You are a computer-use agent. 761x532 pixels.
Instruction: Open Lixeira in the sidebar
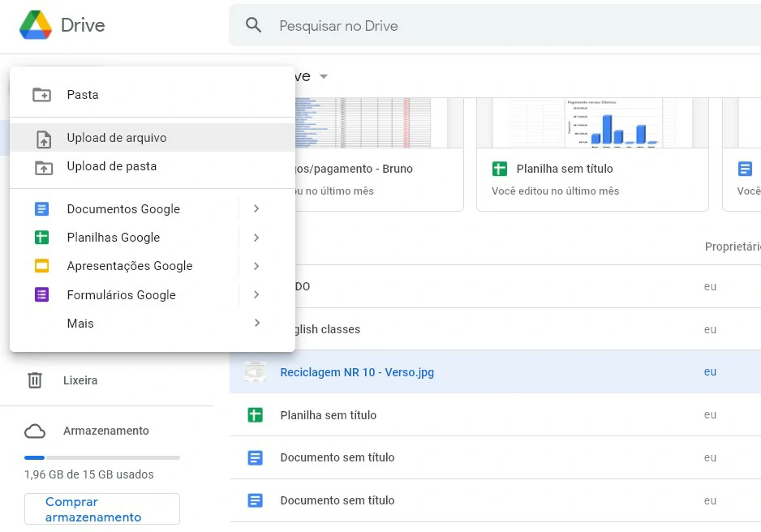pos(80,380)
